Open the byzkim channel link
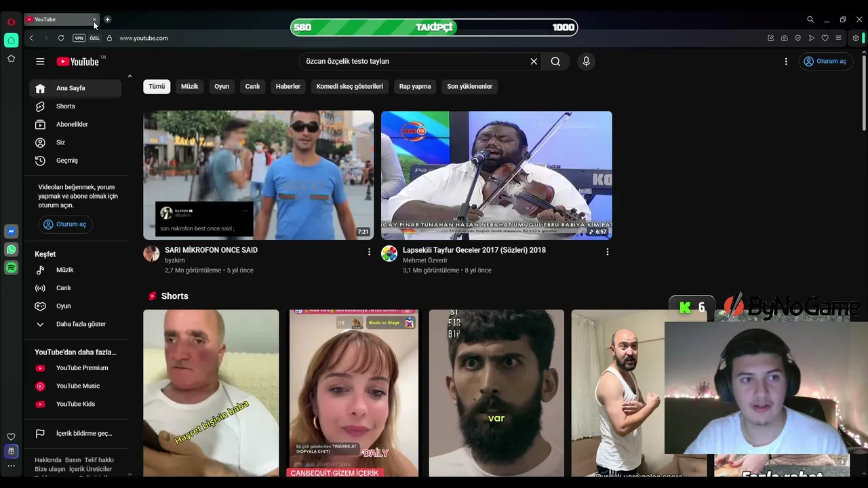Image resolution: width=868 pixels, height=488 pixels. click(175, 260)
